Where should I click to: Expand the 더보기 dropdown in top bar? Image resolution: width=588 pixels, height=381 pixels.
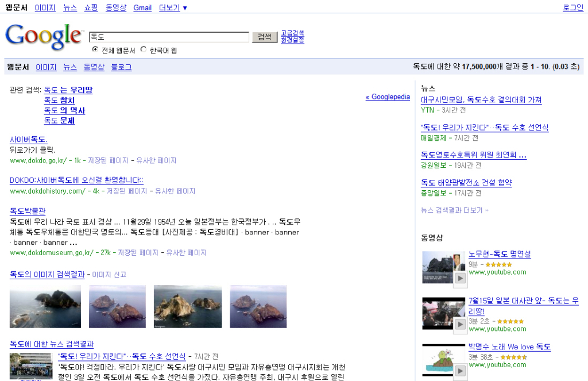[x=173, y=7]
